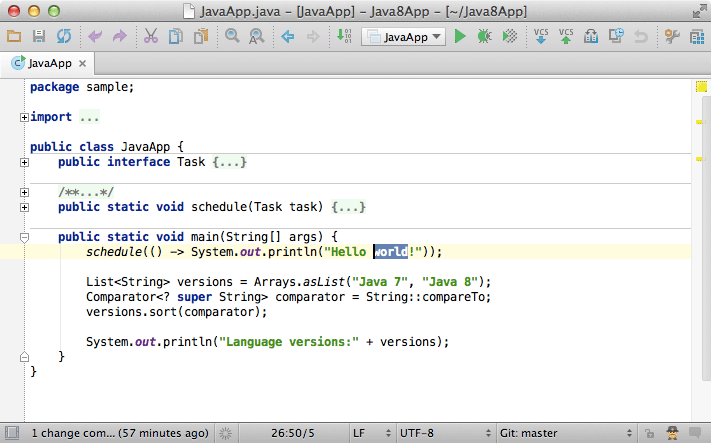This screenshot has width=711, height=443.
Task: Toggle full screen with the corner arrows
Action: point(699,11)
